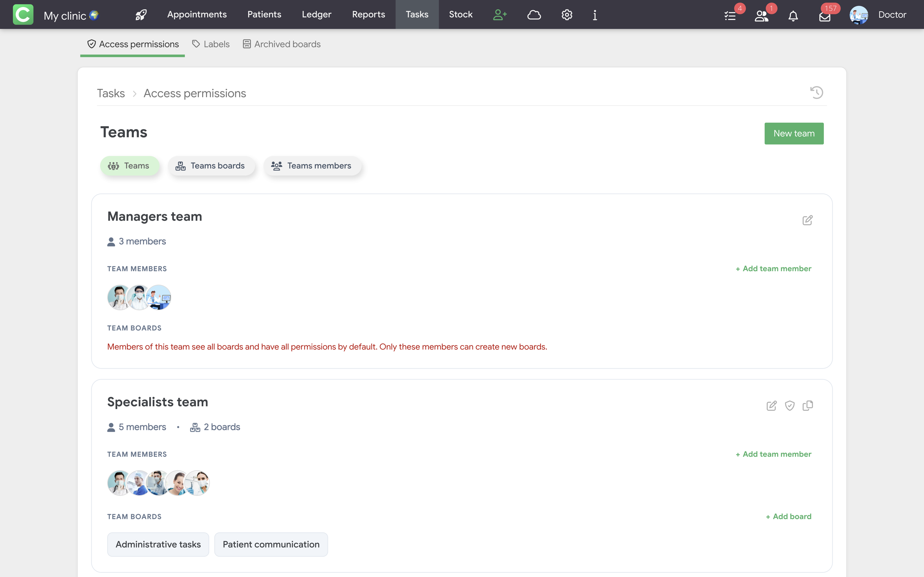The width and height of the screenshot is (924, 577).
Task: Click the New team button
Action: click(x=793, y=134)
